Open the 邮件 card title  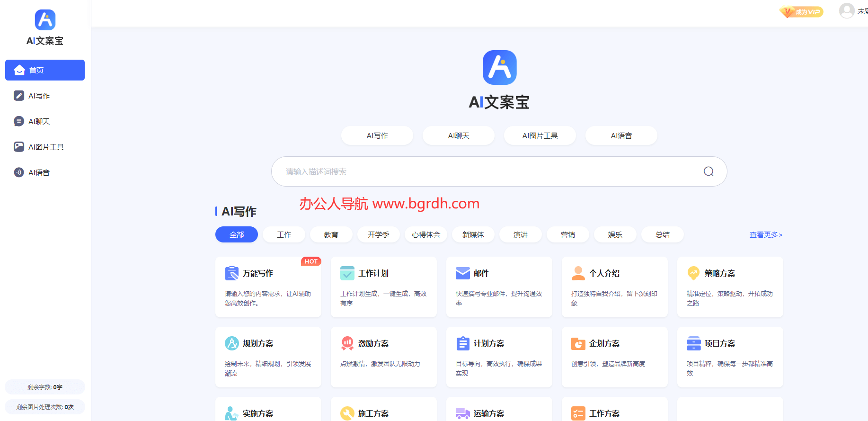tap(481, 273)
